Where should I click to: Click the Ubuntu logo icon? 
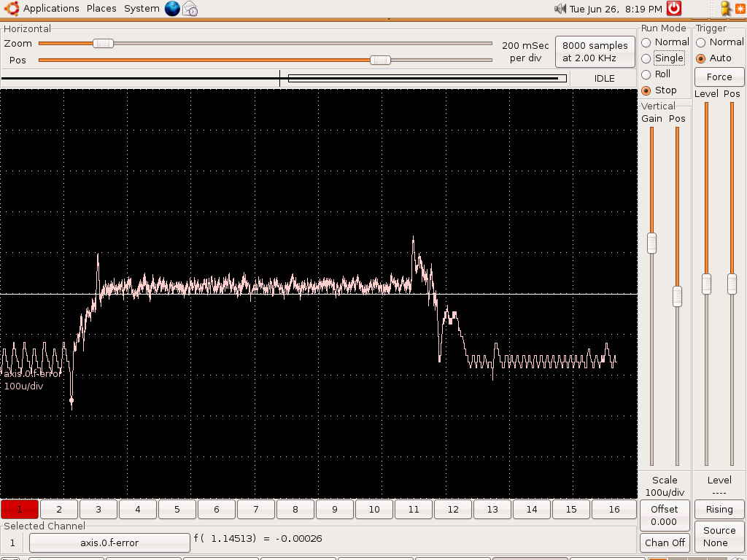pos(12,8)
